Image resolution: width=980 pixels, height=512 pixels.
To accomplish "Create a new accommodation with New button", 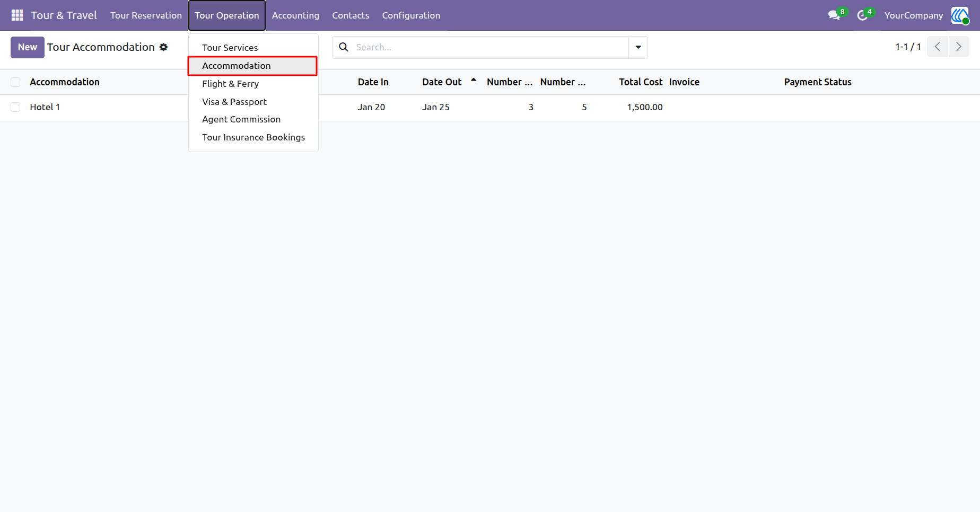I will [x=28, y=47].
